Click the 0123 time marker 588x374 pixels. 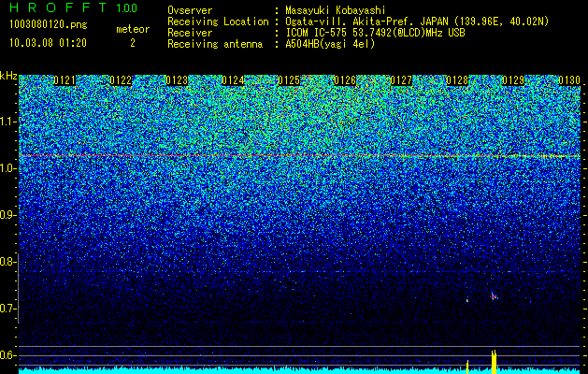177,80
